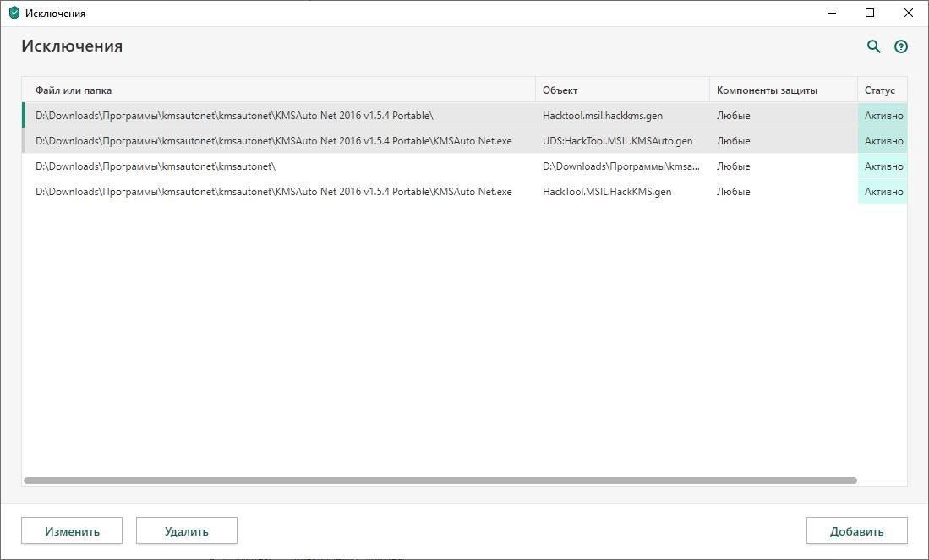Sort by Файл или папка column header
929x560 pixels.
[278, 90]
